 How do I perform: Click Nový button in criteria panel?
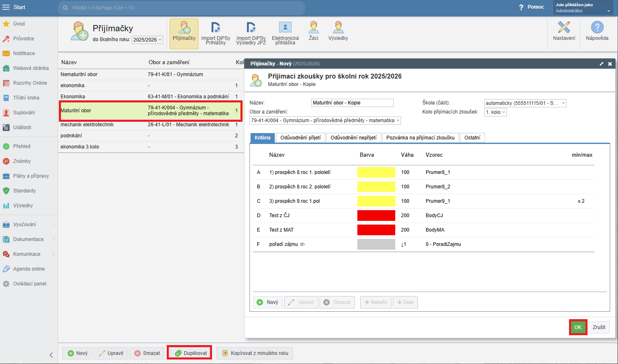[x=268, y=302]
